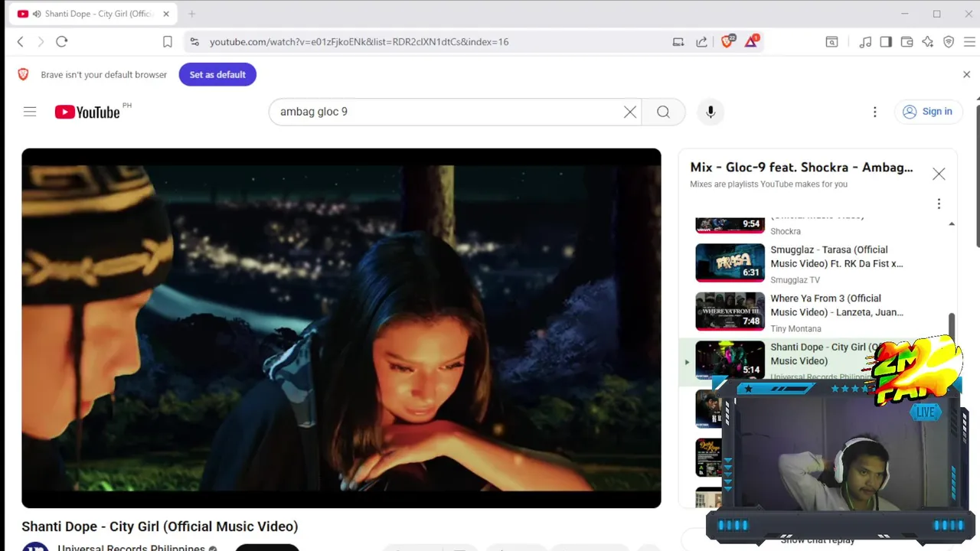Screen dimensions: 980x551
Task: Open Brave Shields lion icon
Action: pos(727,41)
